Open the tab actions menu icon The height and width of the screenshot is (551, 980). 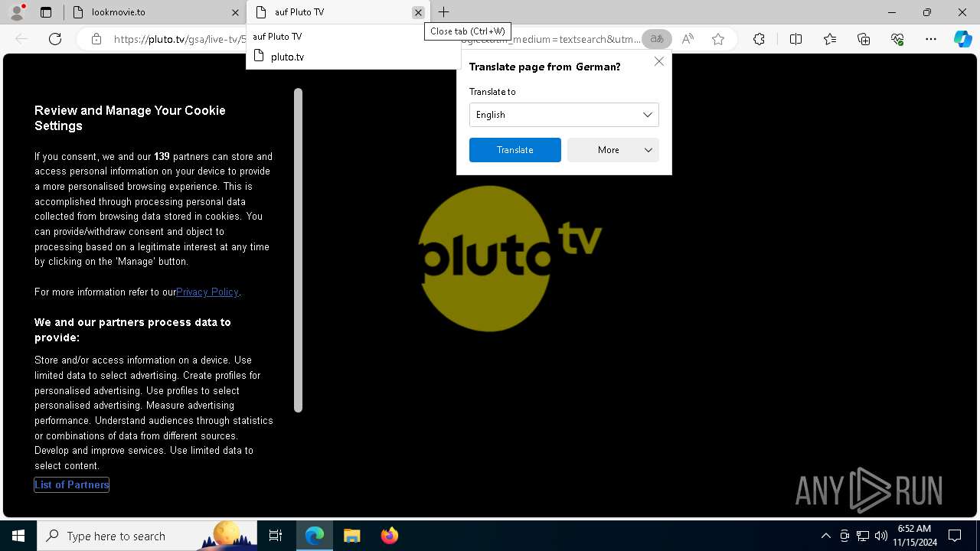[46, 12]
